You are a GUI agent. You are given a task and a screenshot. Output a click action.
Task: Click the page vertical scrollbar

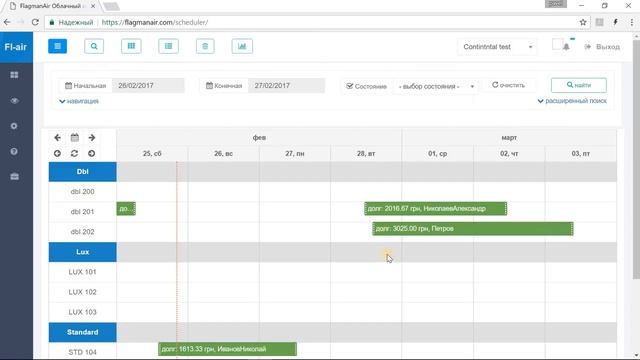click(636, 159)
